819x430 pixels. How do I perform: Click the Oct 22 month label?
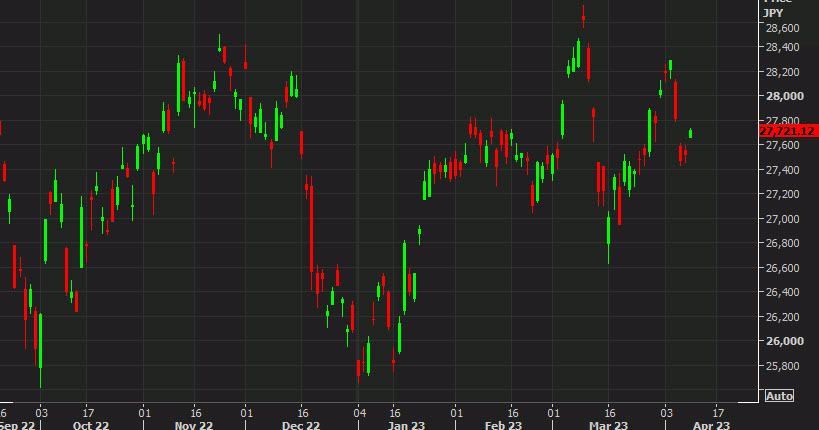[x=91, y=425]
